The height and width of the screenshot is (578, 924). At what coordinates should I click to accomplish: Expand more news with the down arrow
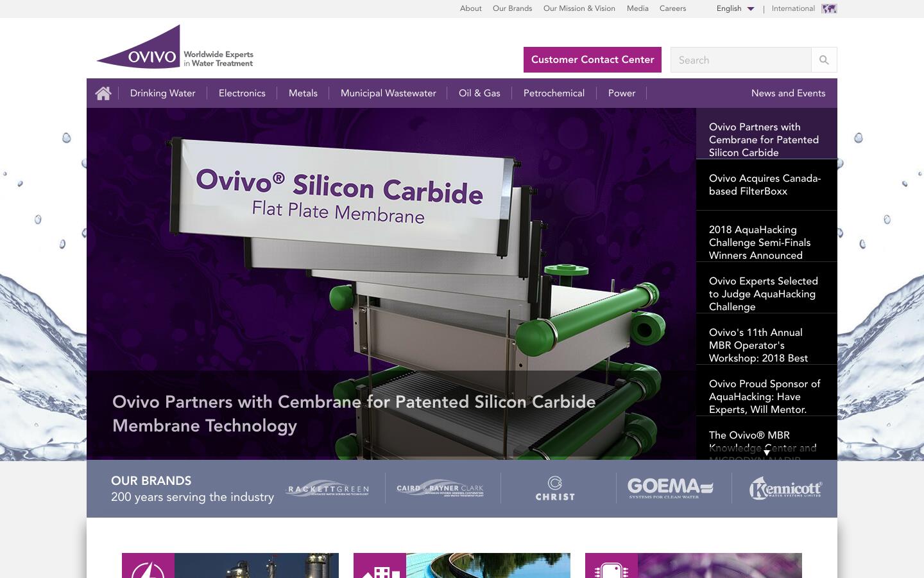pyautogui.click(x=766, y=453)
